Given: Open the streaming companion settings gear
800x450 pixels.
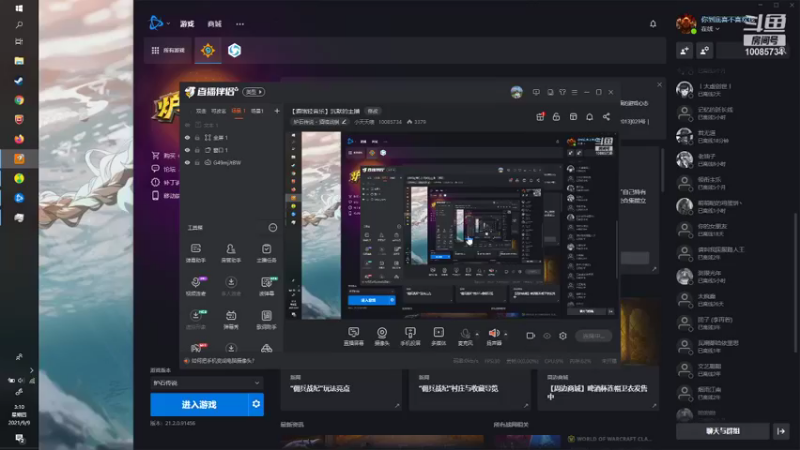Looking at the screenshot, I should click(x=563, y=336).
